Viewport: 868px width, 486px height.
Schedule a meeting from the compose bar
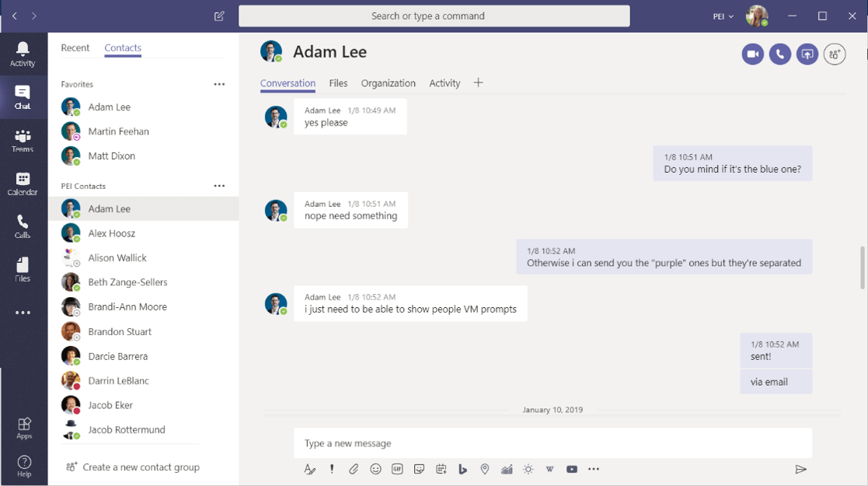point(441,469)
